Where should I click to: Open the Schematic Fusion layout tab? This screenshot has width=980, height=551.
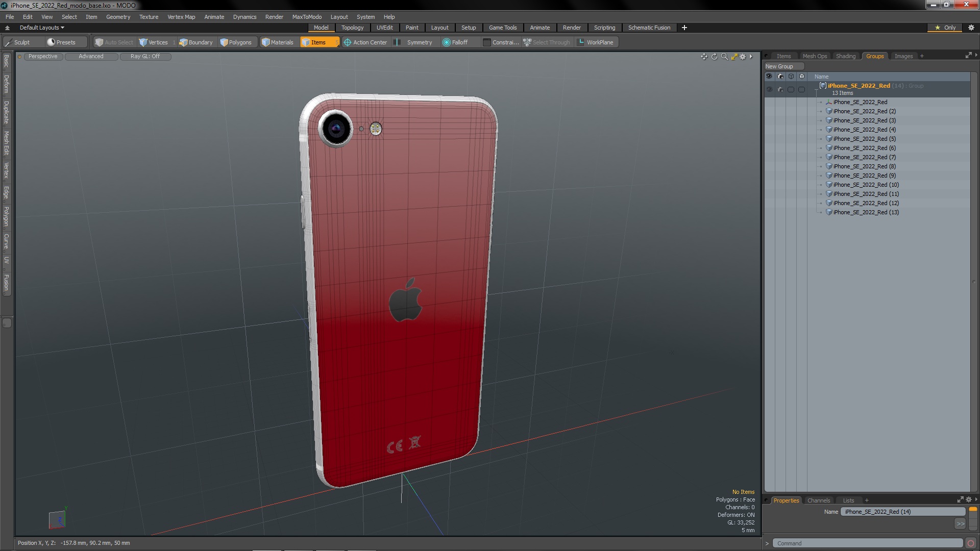(649, 28)
